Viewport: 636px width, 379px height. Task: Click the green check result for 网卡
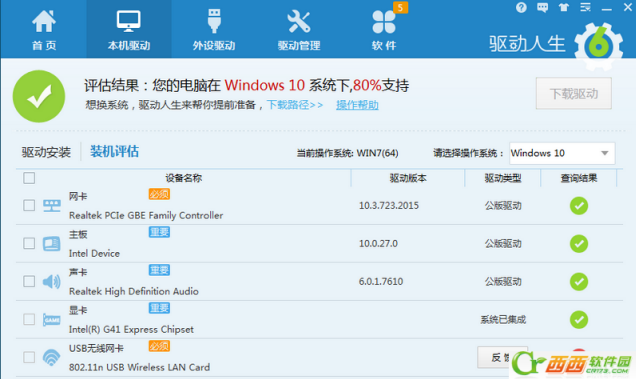579,206
